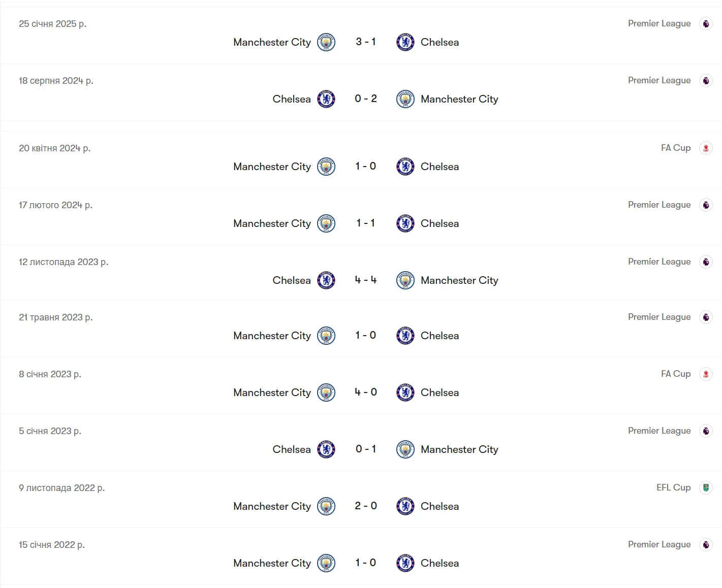Viewport: 722px width, 588px height.
Task: Click Manchester City crest in 5 січня 2023 match
Action: (x=405, y=449)
